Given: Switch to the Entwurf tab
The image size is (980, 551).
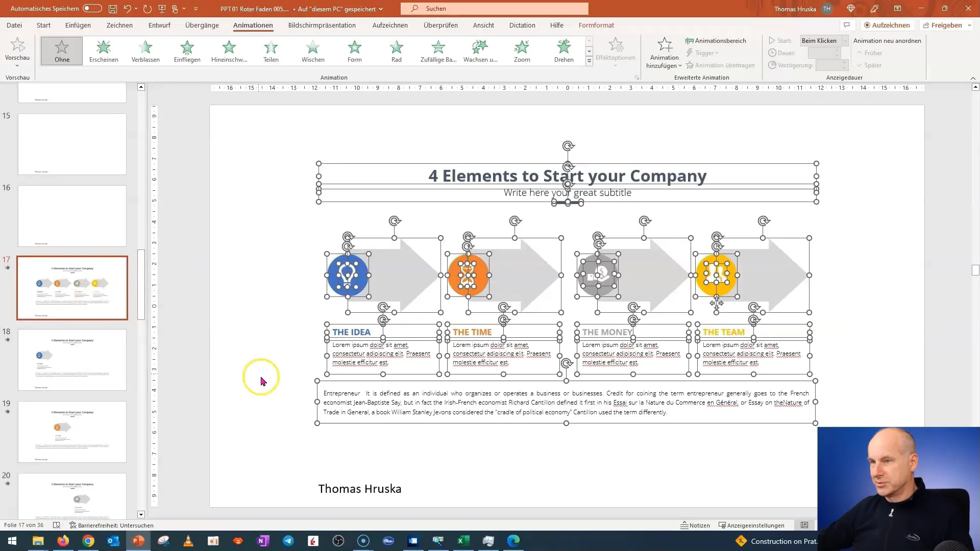Looking at the screenshot, I should (x=159, y=25).
